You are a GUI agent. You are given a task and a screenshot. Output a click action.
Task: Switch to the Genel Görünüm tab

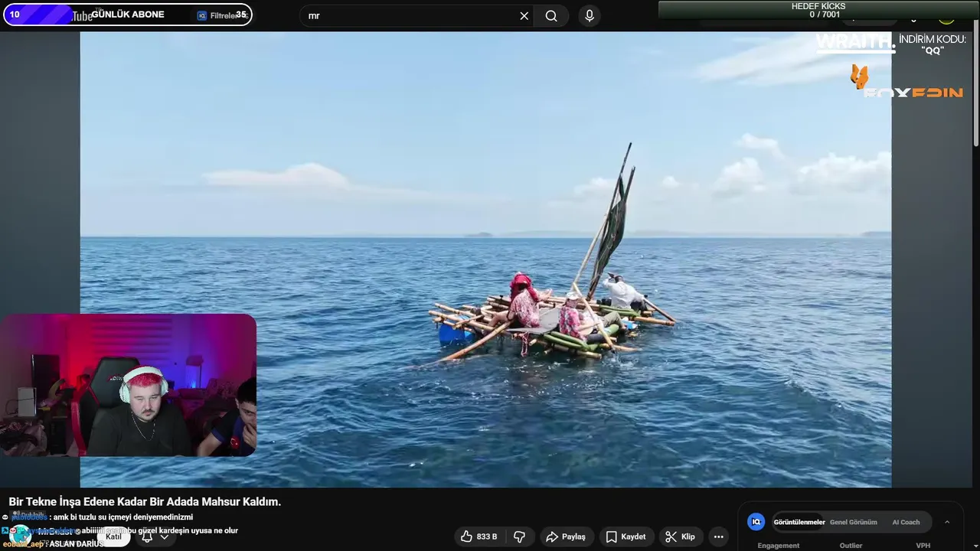coord(853,522)
